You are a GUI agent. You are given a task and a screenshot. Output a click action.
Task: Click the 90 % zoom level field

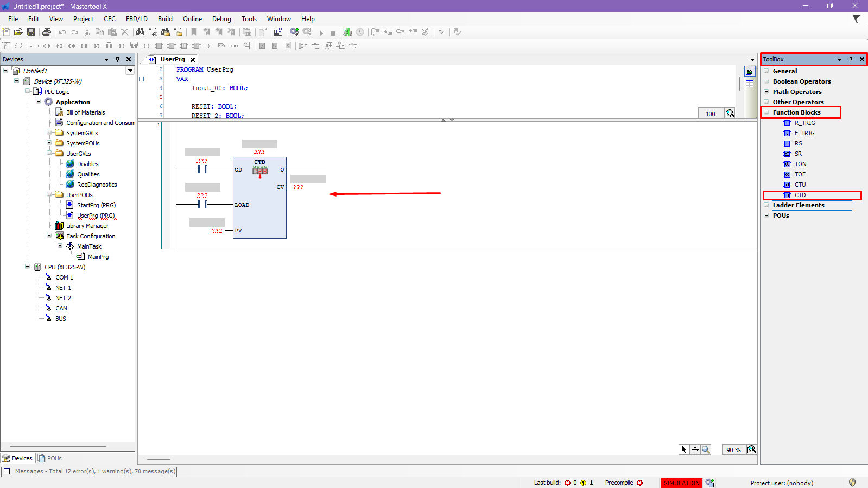pos(733,449)
